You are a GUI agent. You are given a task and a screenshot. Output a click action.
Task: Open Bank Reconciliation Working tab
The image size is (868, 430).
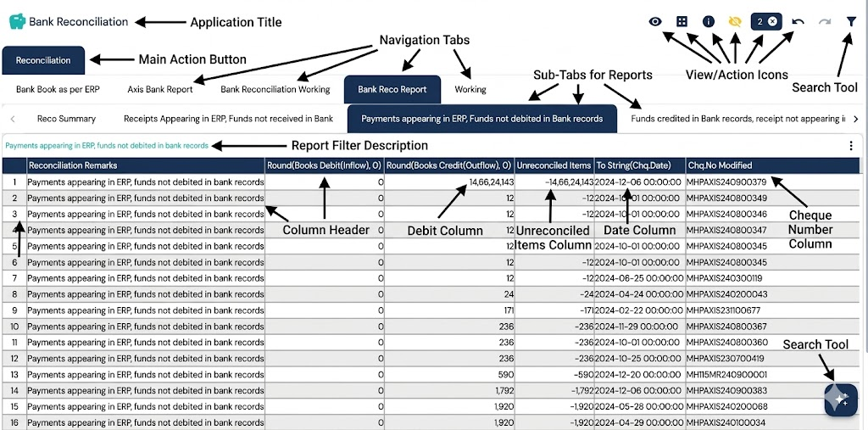(275, 89)
